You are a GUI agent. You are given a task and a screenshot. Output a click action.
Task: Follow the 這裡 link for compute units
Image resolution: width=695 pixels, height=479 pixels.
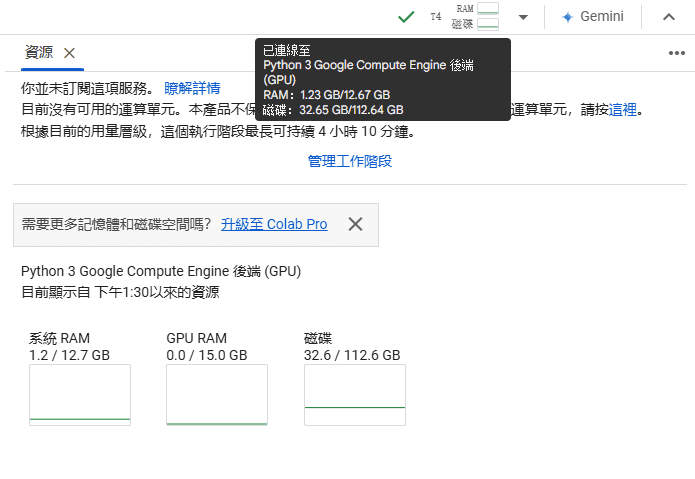click(x=622, y=109)
